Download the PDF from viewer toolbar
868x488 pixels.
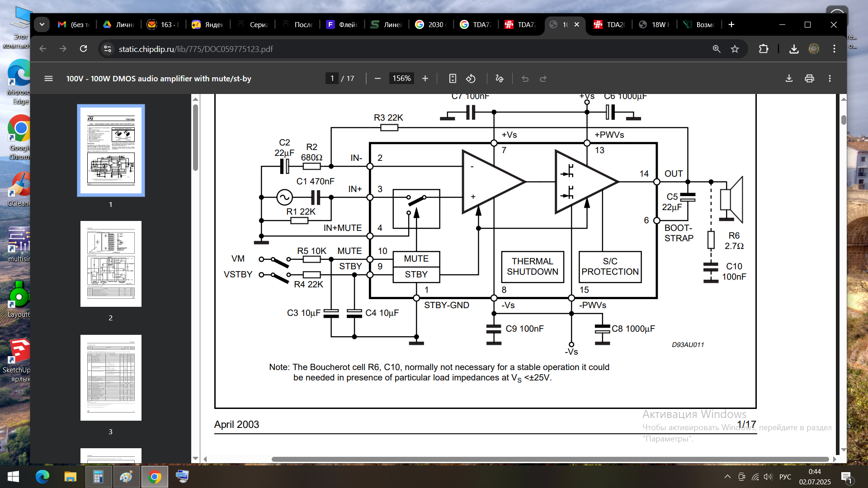789,79
